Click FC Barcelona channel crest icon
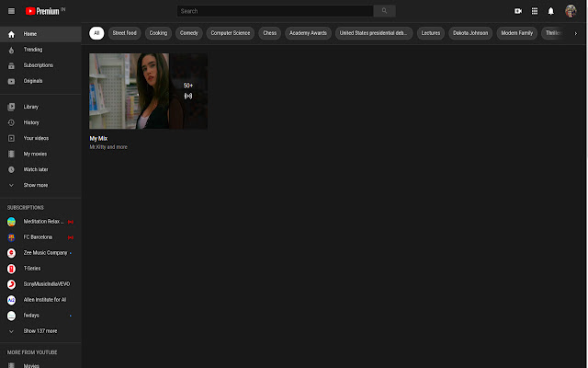588x368 pixels. click(x=11, y=237)
